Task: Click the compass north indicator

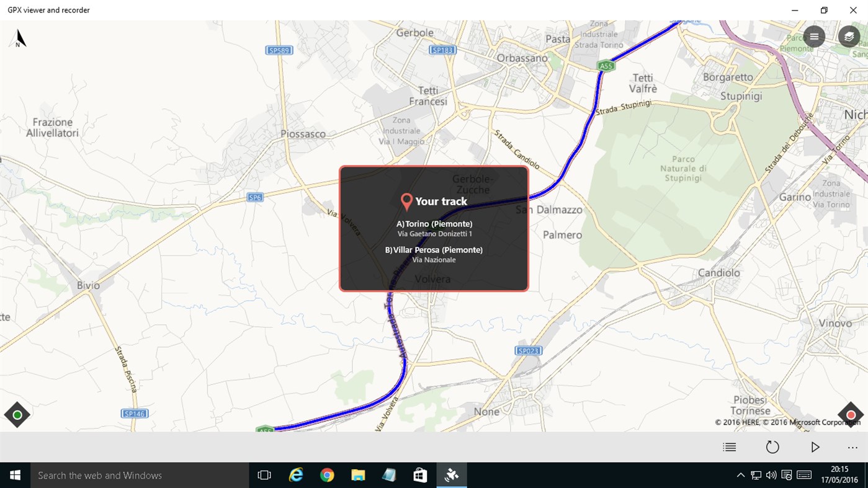Action: (x=17, y=38)
